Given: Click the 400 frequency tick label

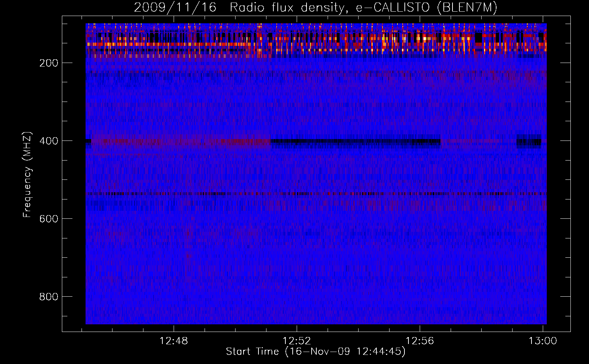Looking at the screenshot, I should click(49, 141).
